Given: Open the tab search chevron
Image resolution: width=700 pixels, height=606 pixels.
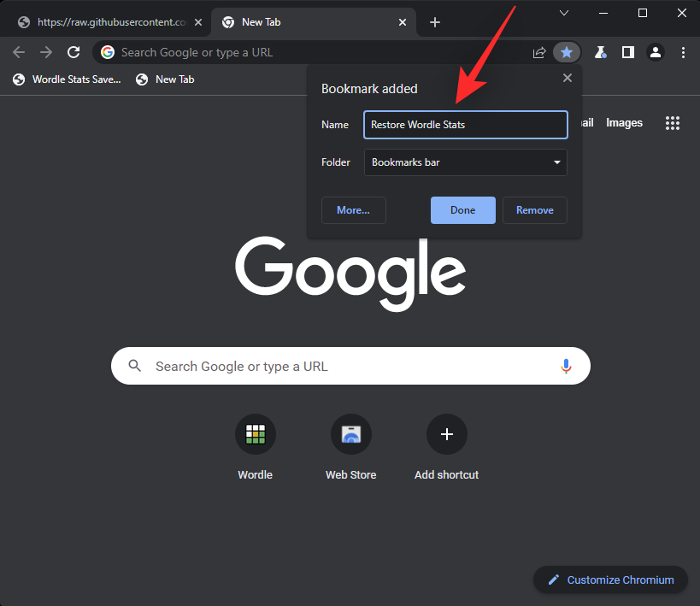Looking at the screenshot, I should [x=564, y=13].
